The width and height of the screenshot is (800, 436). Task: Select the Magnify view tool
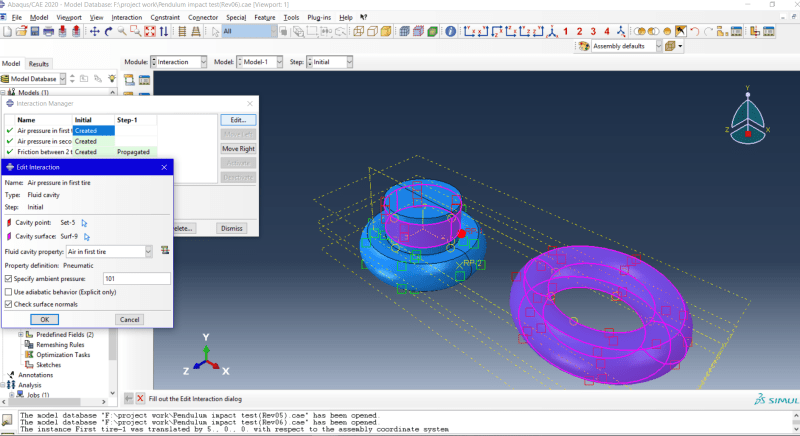(122, 32)
